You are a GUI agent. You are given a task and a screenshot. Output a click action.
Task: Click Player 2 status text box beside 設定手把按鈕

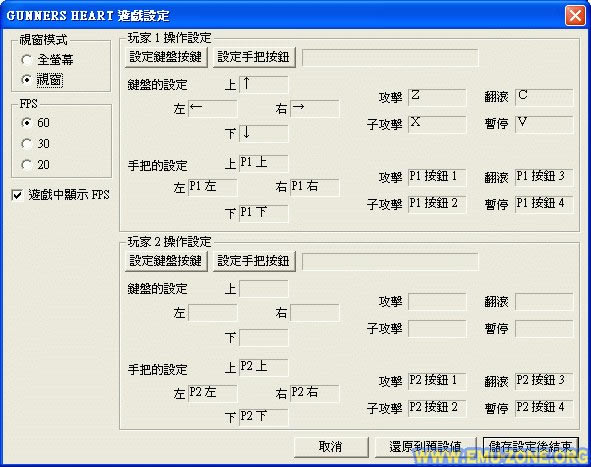tap(390, 261)
